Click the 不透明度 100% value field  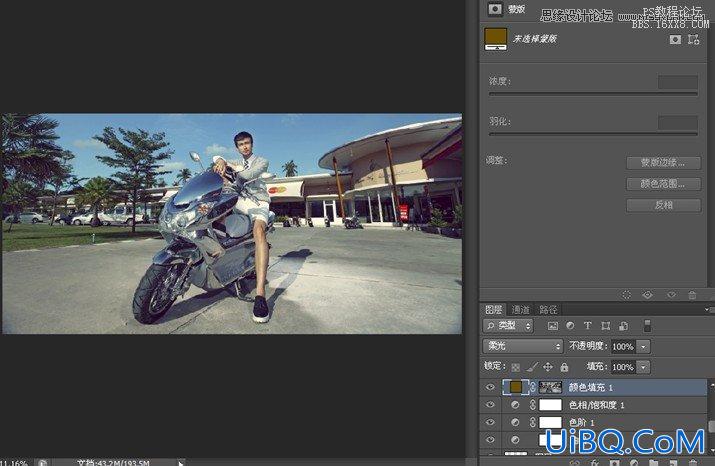(x=623, y=347)
